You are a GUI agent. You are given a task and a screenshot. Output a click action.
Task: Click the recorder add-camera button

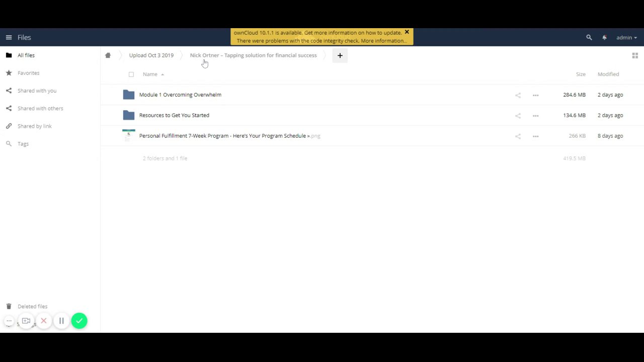tap(26, 321)
